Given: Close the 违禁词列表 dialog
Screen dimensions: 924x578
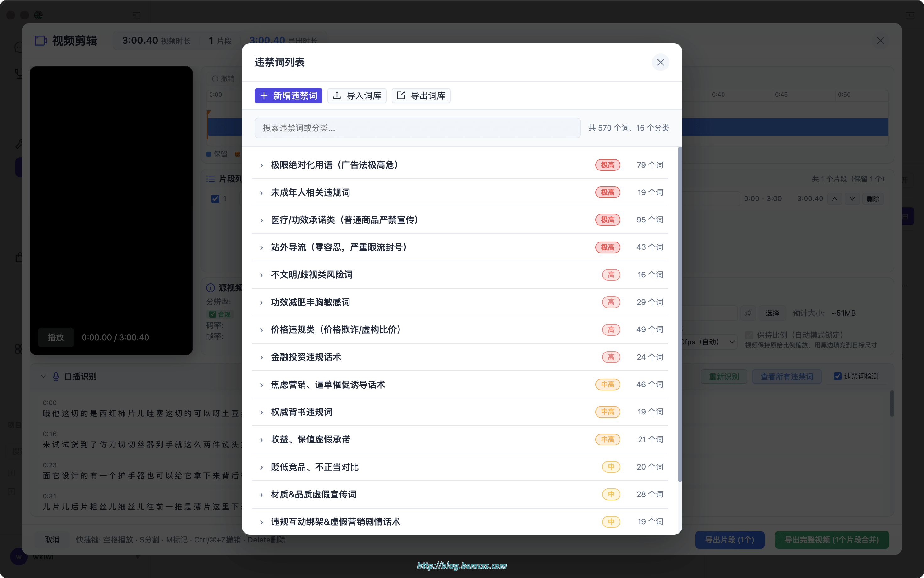Looking at the screenshot, I should click(x=660, y=62).
